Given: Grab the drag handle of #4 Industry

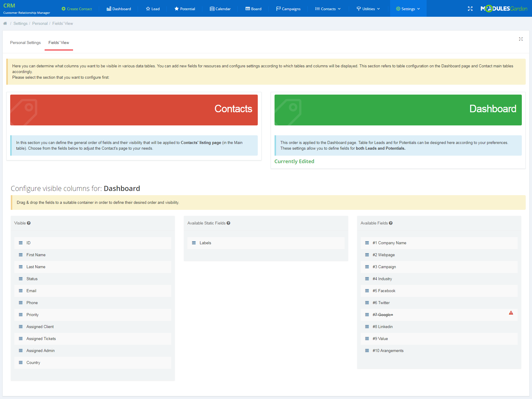Looking at the screenshot, I should click(x=367, y=279).
